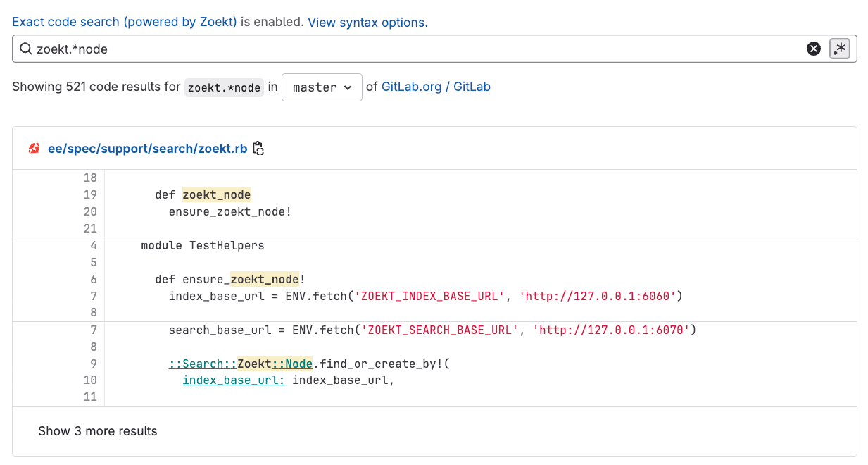Viewport: 868px width, 465px height.
Task: Clear the search query with the X icon
Action: coord(813,49)
